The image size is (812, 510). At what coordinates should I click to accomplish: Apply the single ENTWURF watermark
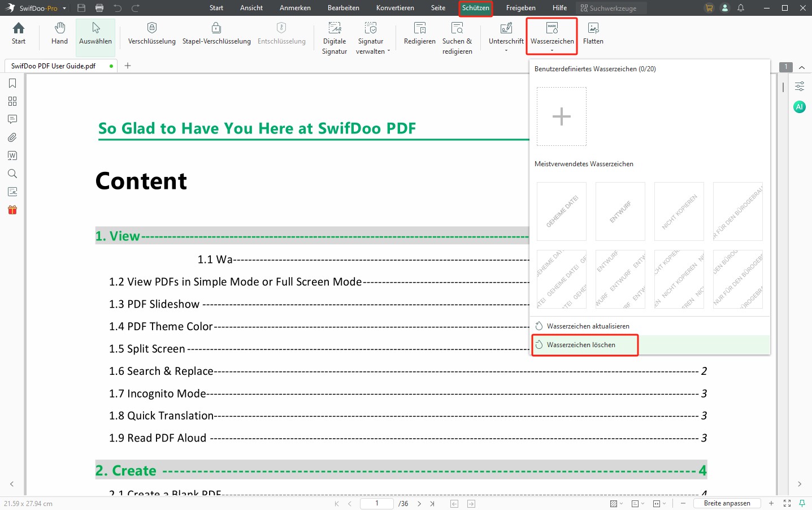pyautogui.click(x=620, y=211)
